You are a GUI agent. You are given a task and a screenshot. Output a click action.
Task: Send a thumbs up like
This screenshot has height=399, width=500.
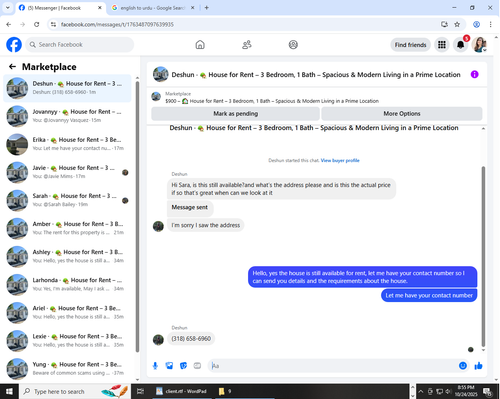point(478,366)
